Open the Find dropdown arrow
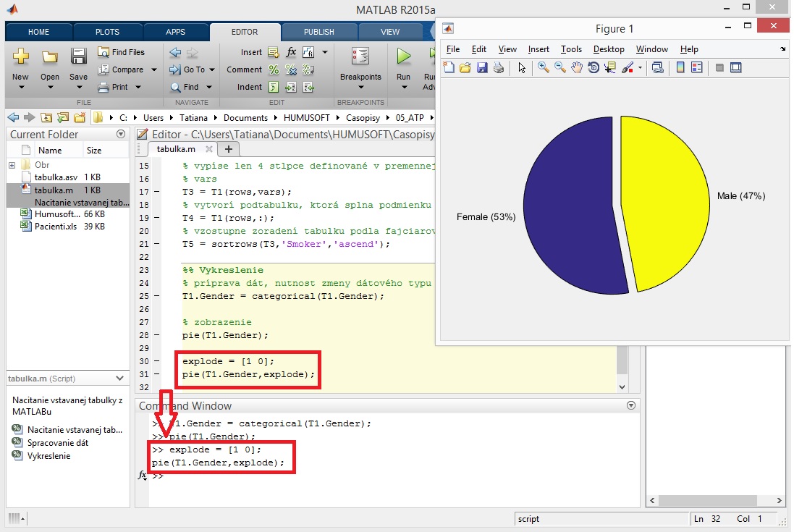 209,87
